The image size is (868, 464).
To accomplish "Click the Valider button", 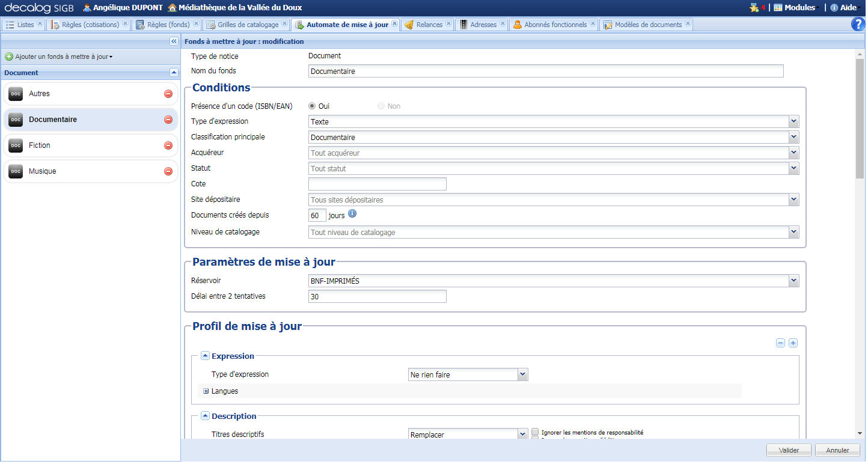I will click(x=789, y=450).
